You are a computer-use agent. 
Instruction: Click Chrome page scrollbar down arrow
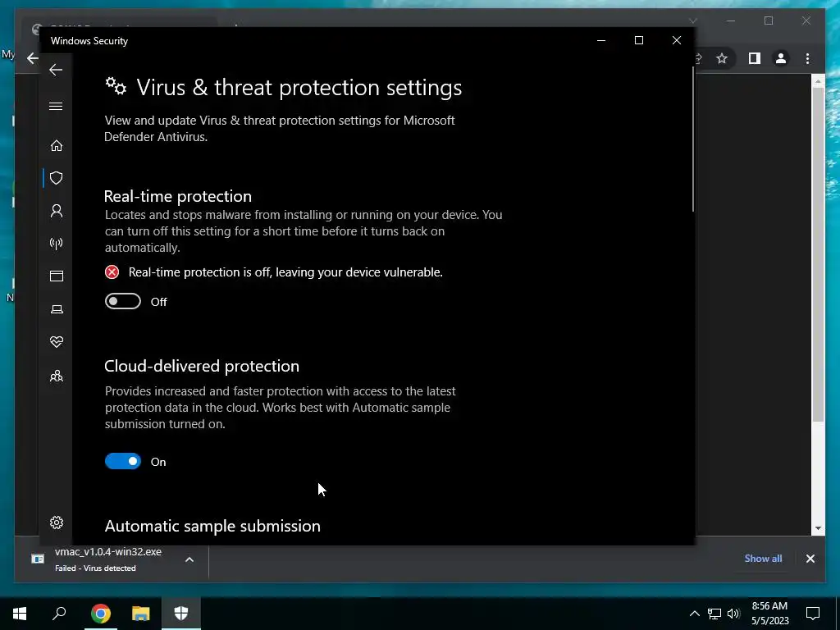[818, 528]
